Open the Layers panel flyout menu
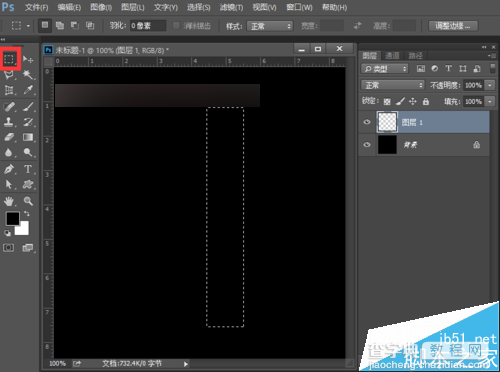500x372 pixels. click(x=492, y=56)
